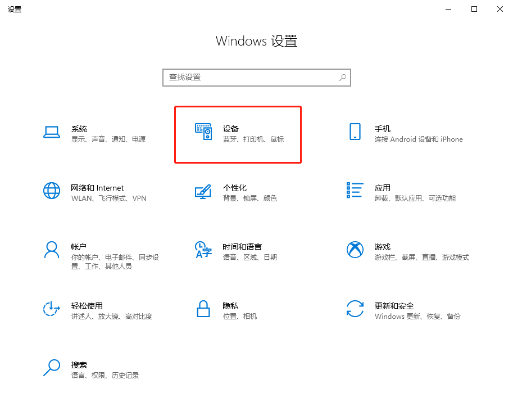The height and width of the screenshot is (420, 513).
Task: Open the 帐户 person icon
Action: pos(52,250)
